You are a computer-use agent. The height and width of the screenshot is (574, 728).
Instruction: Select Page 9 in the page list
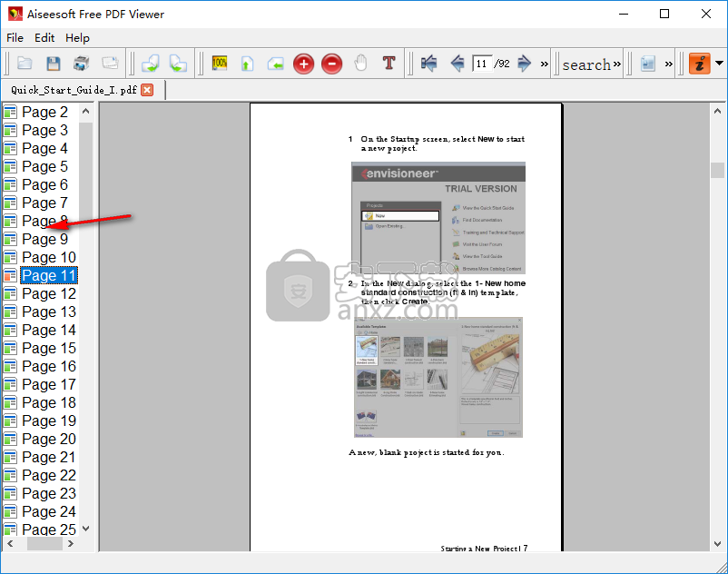[x=45, y=239]
